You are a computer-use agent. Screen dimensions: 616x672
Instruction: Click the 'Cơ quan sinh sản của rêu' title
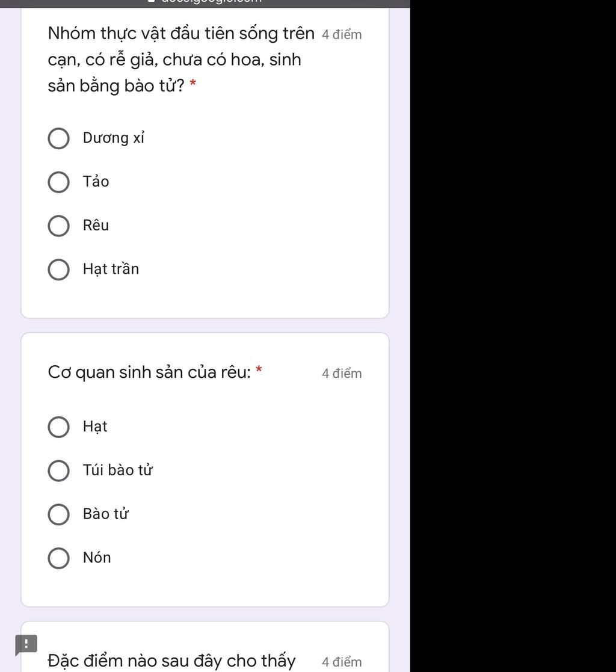coord(149,372)
